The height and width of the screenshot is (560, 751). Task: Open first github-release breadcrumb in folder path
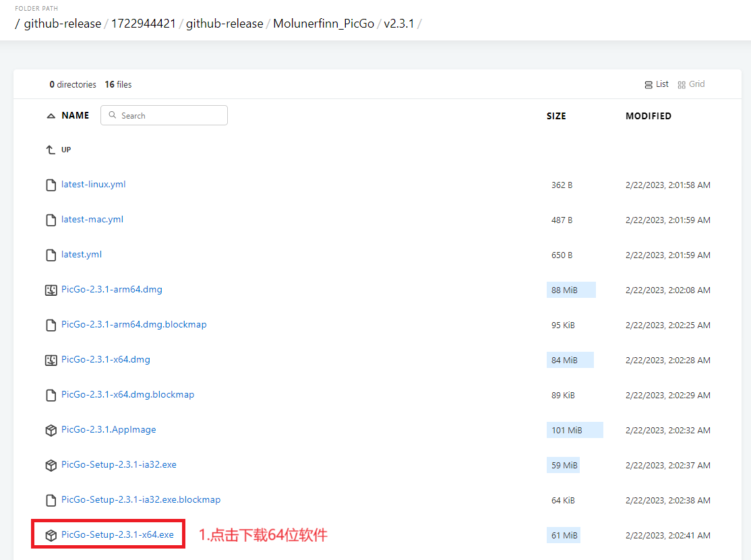pos(63,24)
